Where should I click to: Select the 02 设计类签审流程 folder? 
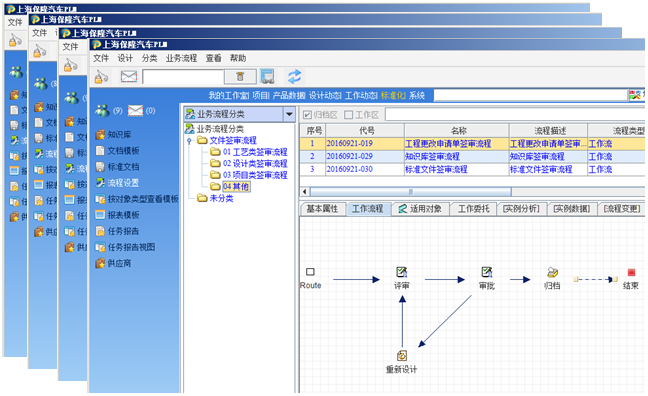click(249, 164)
